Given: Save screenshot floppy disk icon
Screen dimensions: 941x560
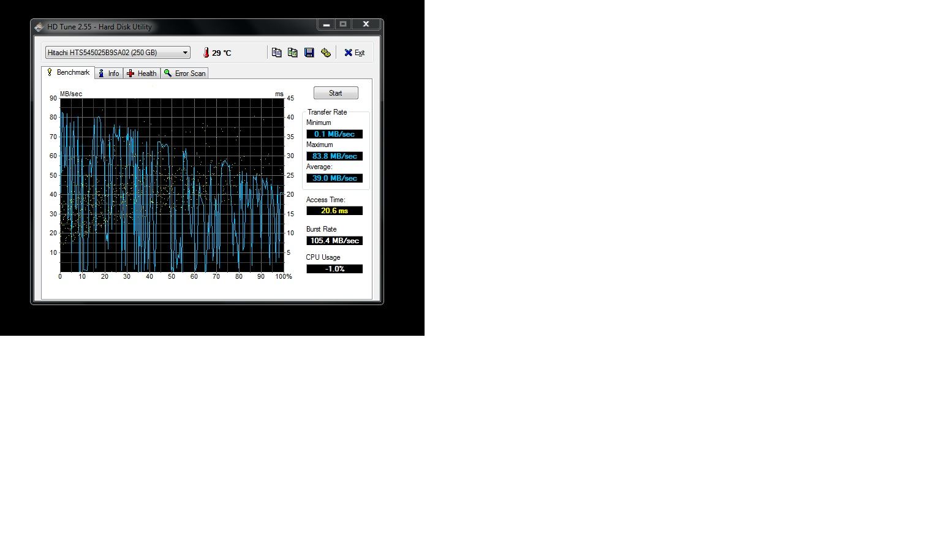Looking at the screenshot, I should click(x=309, y=53).
